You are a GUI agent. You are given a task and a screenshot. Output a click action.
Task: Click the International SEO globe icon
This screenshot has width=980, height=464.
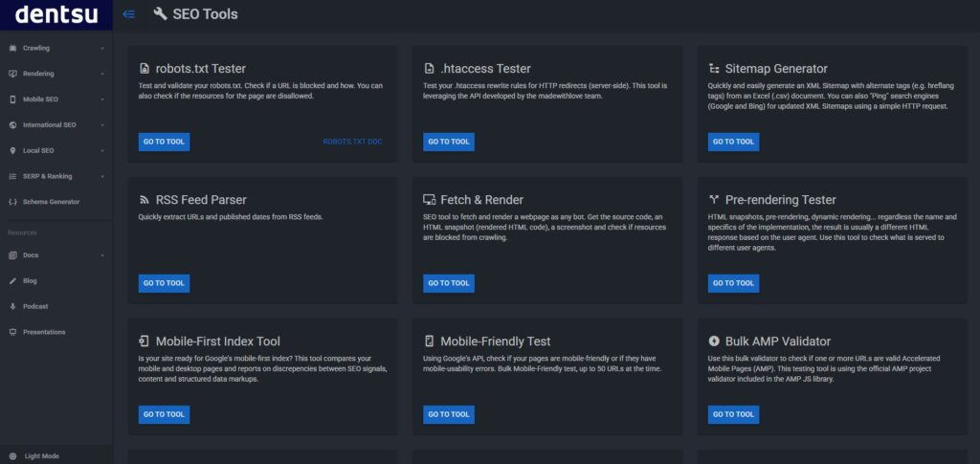click(13, 125)
